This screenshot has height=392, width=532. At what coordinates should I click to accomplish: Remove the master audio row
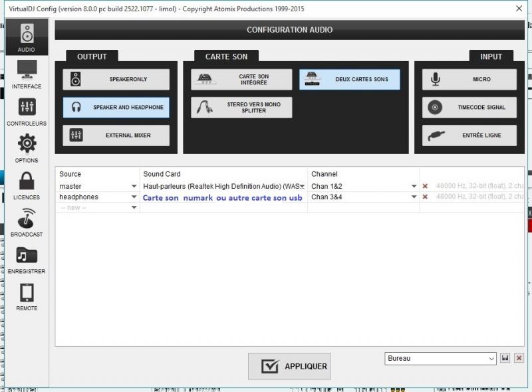[425, 187]
